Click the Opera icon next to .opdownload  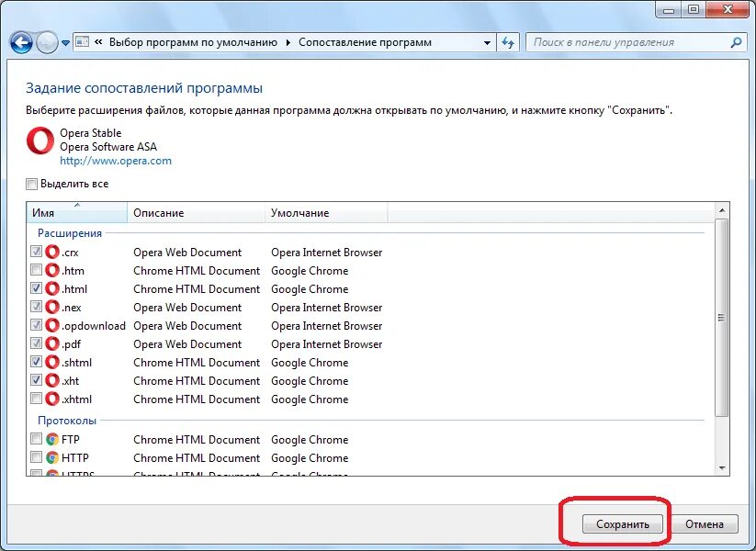pos(52,325)
